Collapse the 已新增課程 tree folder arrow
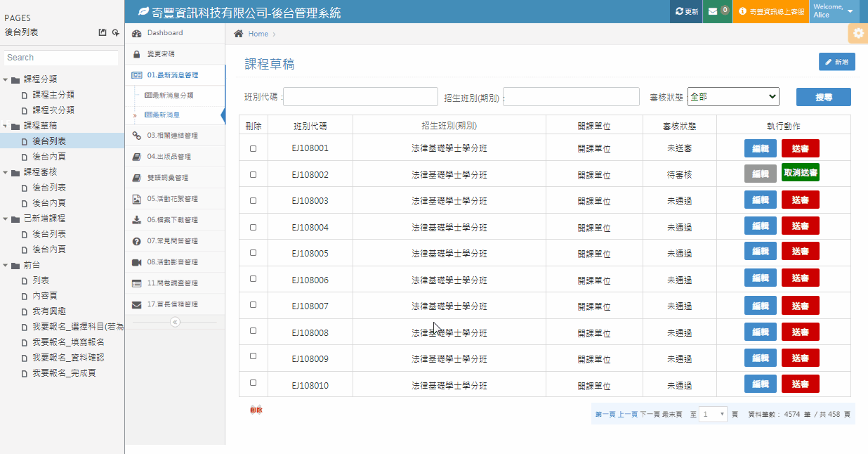868x454 pixels. (6, 219)
